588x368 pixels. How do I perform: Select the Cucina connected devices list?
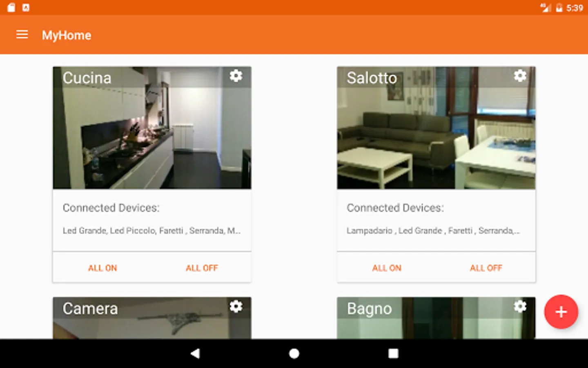coord(151,231)
